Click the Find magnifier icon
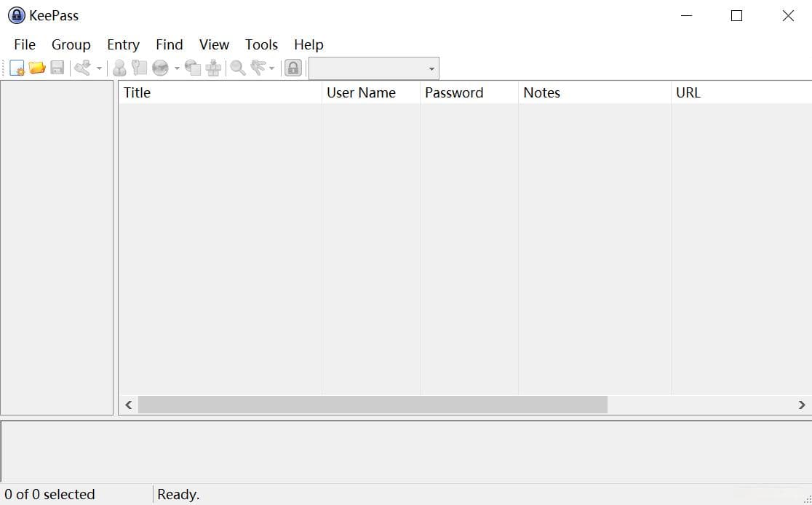The image size is (812, 505). 238,68
